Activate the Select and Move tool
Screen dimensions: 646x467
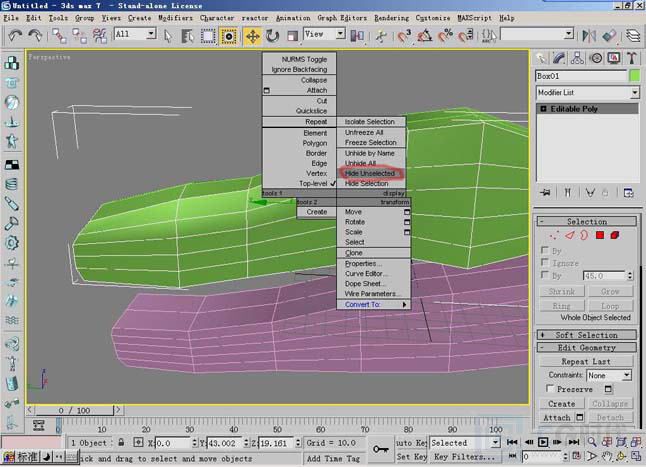click(253, 36)
